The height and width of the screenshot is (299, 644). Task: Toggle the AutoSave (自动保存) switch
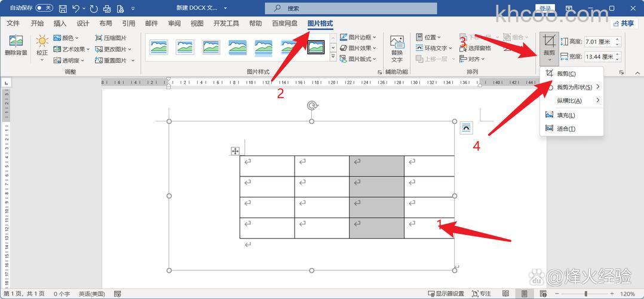click(x=44, y=8)
